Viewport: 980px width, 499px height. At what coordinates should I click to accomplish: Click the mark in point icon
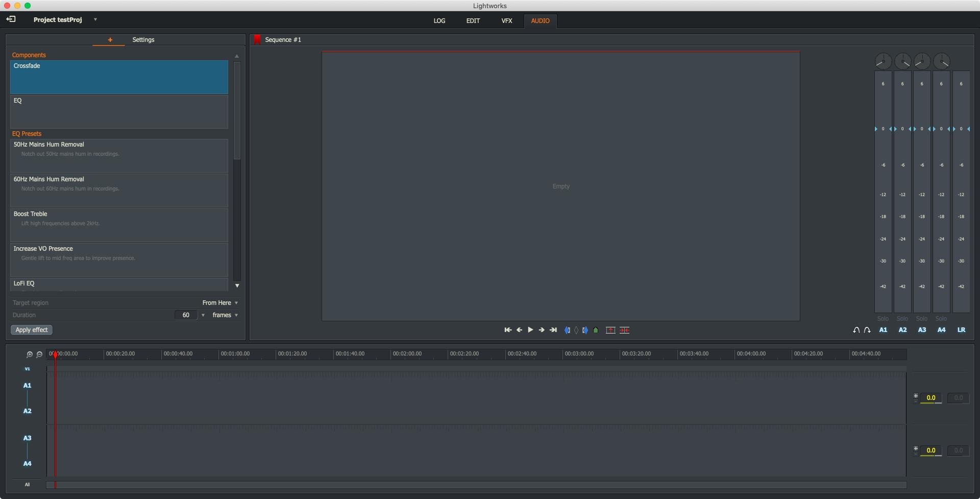click(567, 330)
